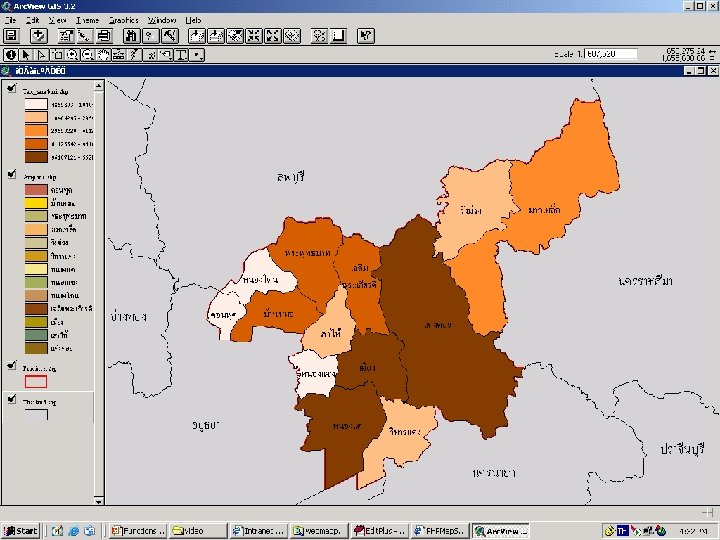This screenshot has height=540, width=720.
Task: Select the Identify tool
Action: pyautogui.click(x=11, y=55)
